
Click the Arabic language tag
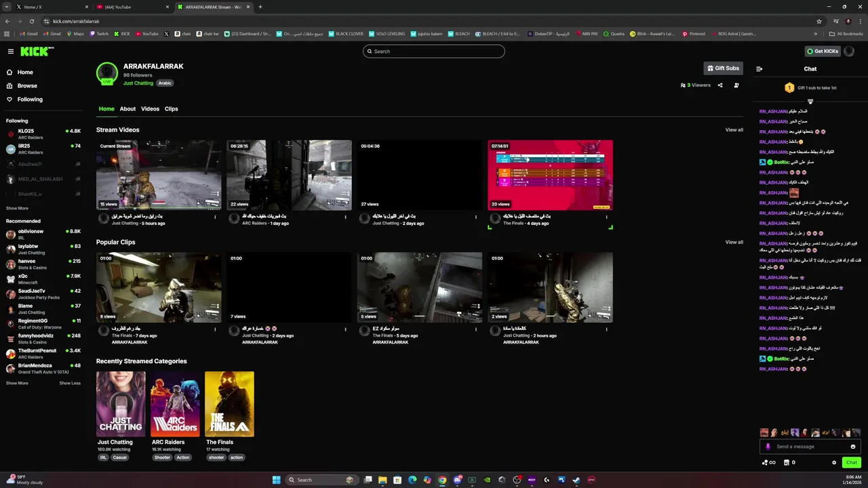[165, 83]
